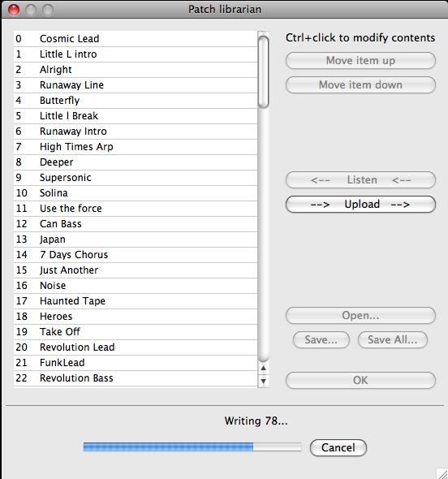Click the patch list scrollbar thumb
Viewport: 448px width, 479px height.
pyautogui.click(x=263, y=71)
